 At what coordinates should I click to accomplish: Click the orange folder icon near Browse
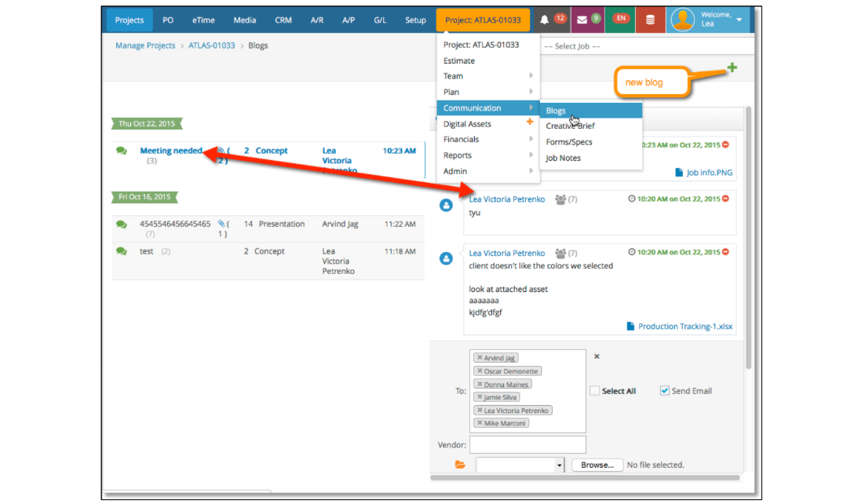click(460, 465)
